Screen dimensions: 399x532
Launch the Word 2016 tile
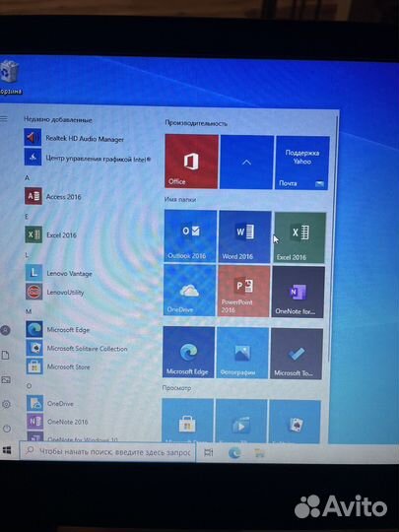pyautogui.click(x=244, y=236)
